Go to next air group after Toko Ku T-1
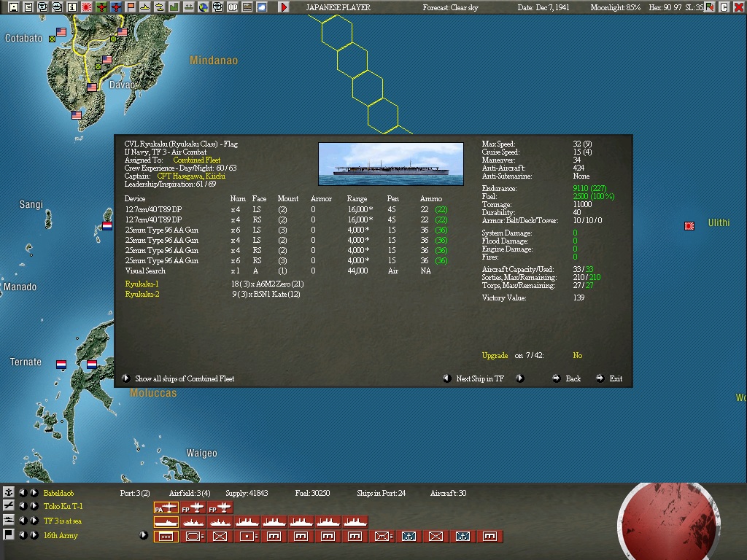Viewport: 747px width, 560px height. coord(34,506)
